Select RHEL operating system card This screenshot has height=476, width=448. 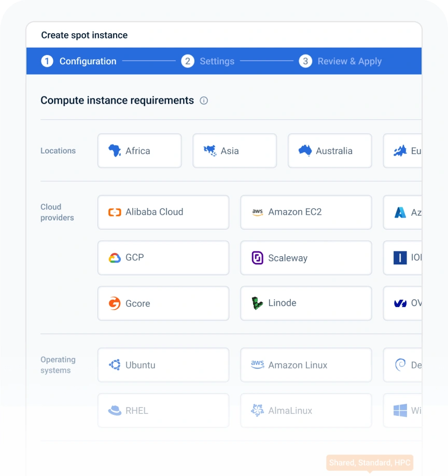[x=163, y=411]
